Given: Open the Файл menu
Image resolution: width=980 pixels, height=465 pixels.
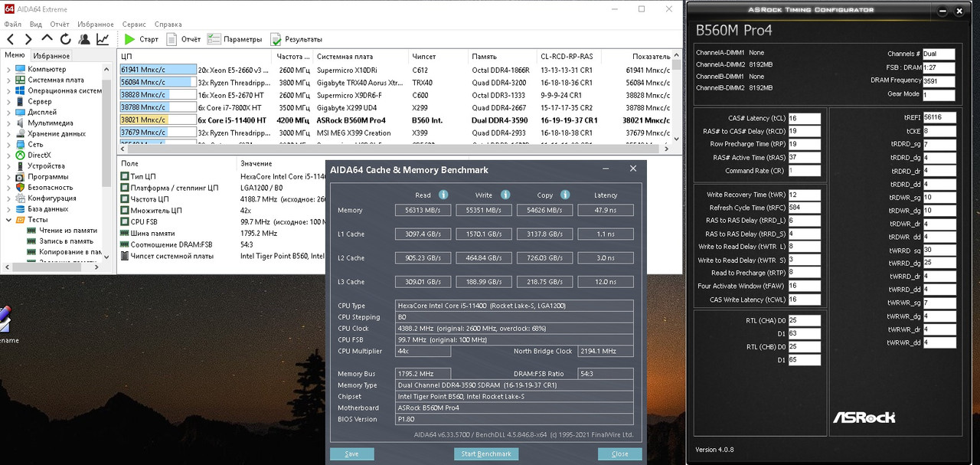Looking at the screenshot, I should click(12, 25).
